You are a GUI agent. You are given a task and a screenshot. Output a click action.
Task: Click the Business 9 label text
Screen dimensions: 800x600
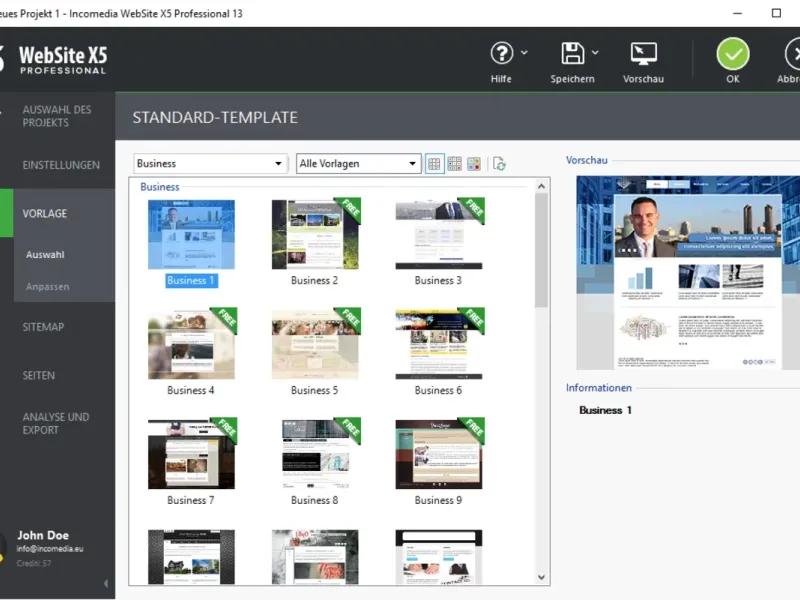click(438, 501)
